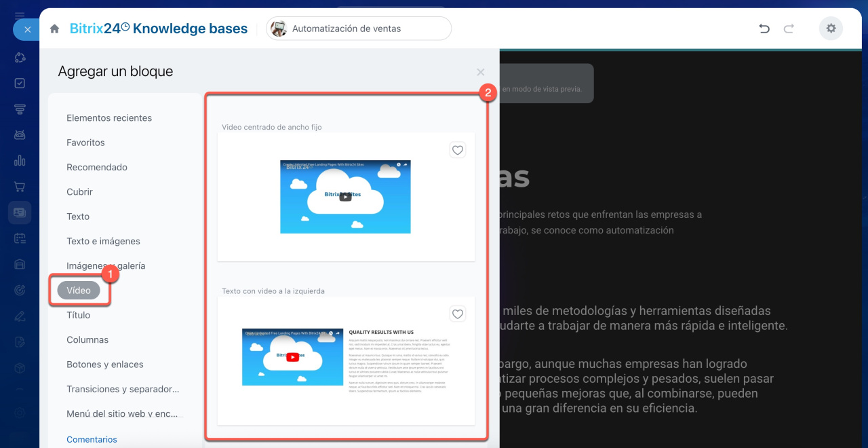The width and height of the screenshot is (868, 448).
Task: Go to the Favoritos block category
Action: pyautogui.click(x=85, y=143)
